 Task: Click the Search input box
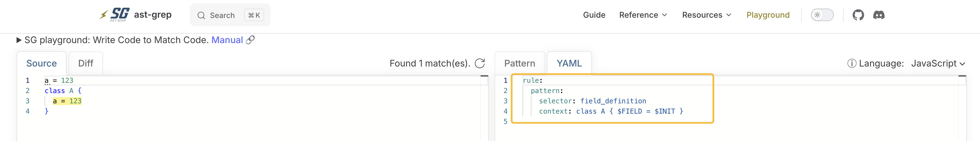tap(230, 15)
